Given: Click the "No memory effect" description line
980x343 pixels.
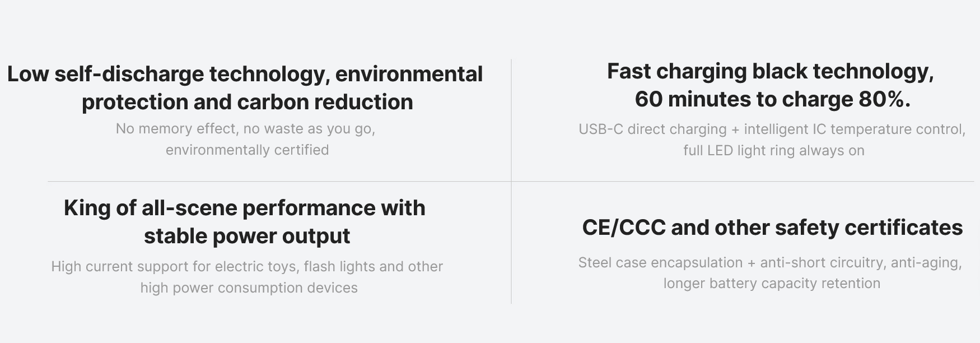Looking at the screenshot, I should 245,129.
